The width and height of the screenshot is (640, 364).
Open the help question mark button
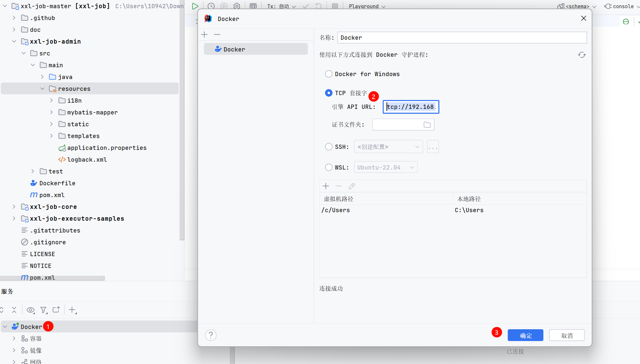[211, 335]
